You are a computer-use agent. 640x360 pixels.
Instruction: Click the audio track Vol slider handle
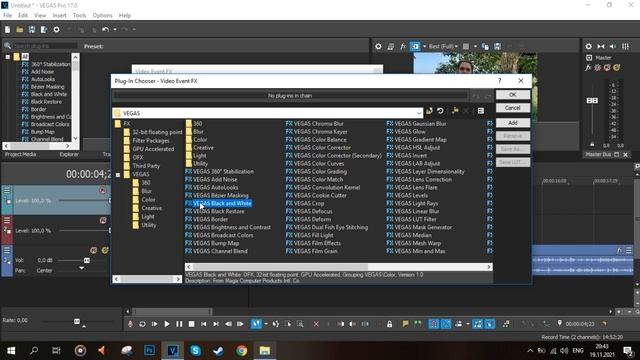pyautogui.click(x=87, y=260)
